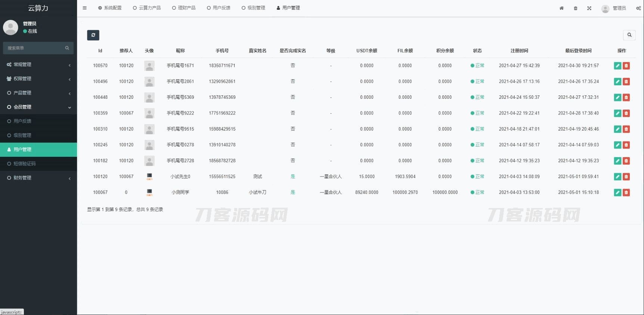Image resolution: width=644 pixels, height=315 pixels.
Task: Click the trash clear-cache icon in top bar
Action: point(575,8)
